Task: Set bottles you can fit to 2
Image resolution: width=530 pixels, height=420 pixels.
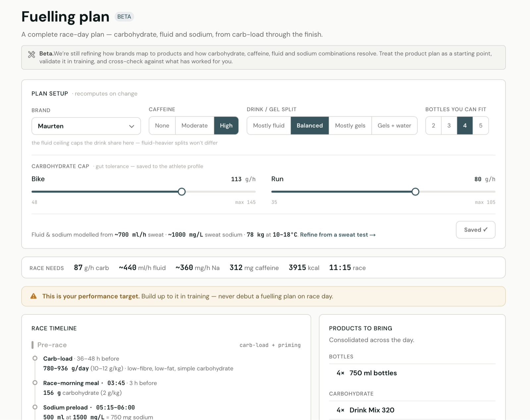Action: [433, 126]
